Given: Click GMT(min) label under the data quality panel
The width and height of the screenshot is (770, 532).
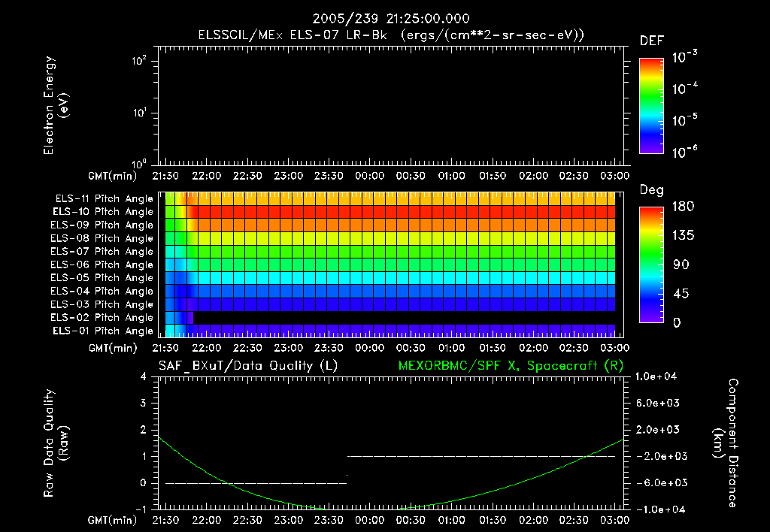Looking at the screenshot, I should [113, 520].
